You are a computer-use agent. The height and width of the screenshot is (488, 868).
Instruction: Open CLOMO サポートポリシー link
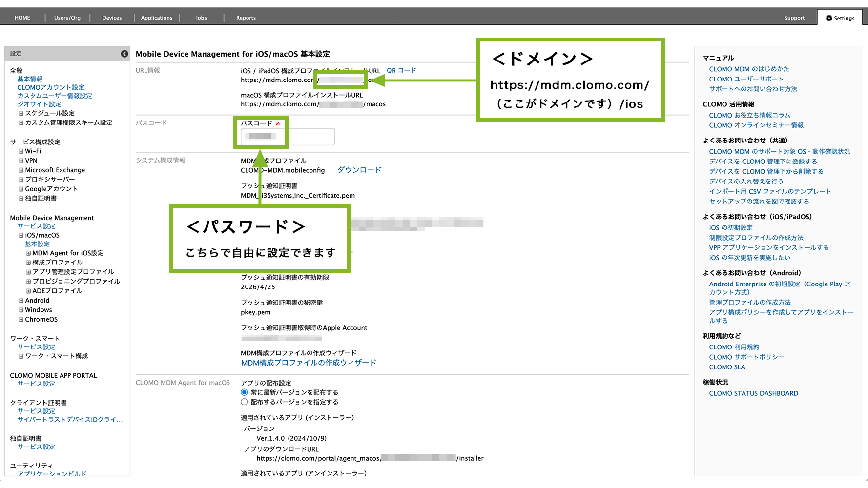click(x=746, y=357)
